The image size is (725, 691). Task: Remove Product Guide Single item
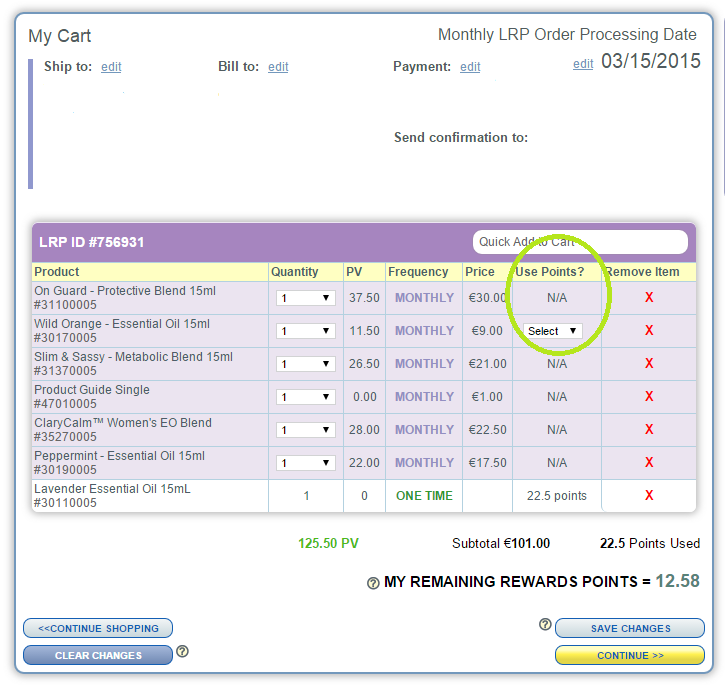(x=649, y=396)
